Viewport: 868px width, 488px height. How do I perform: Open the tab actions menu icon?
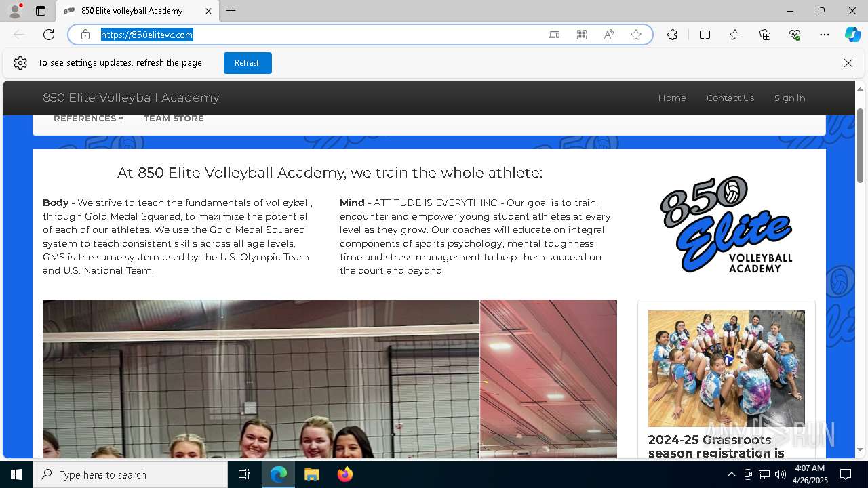coord(41,11)
